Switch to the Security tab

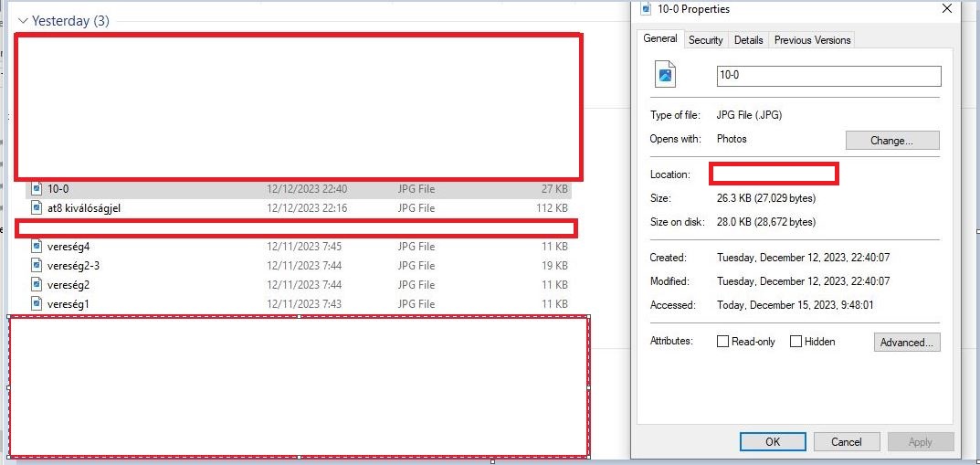706,40
